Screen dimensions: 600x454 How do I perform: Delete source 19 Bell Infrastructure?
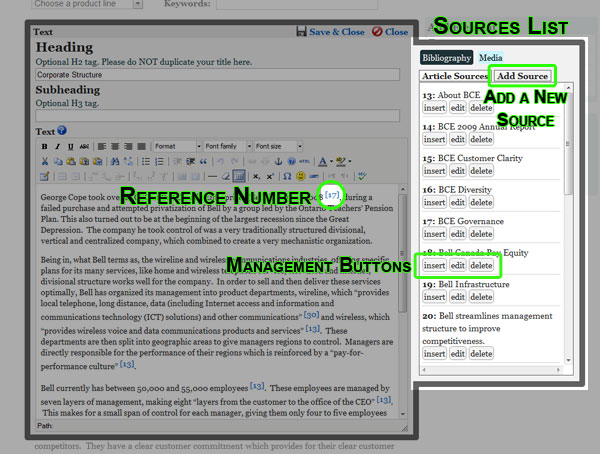[481, 297]
